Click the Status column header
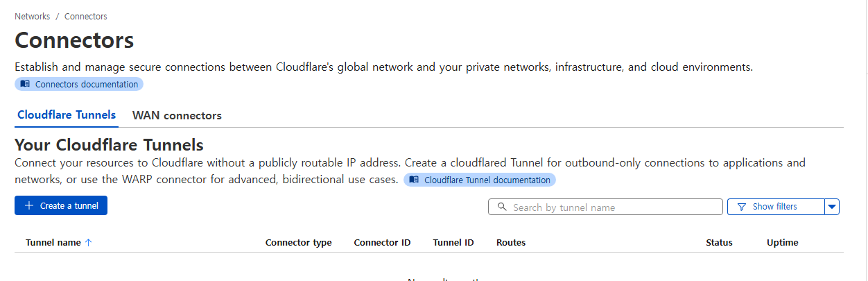 coord(719,243)
